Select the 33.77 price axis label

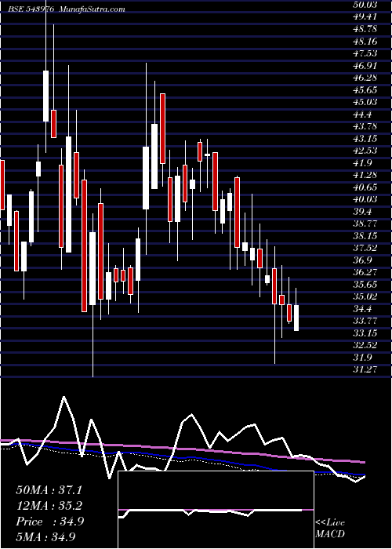[365, 321]
